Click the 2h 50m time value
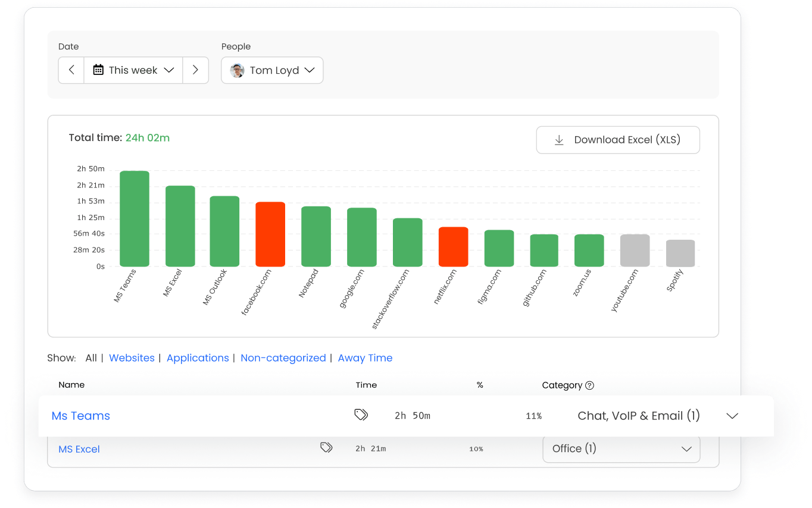Screen dimensions: 812x508 pyautogui.click(x=413, y=416)
